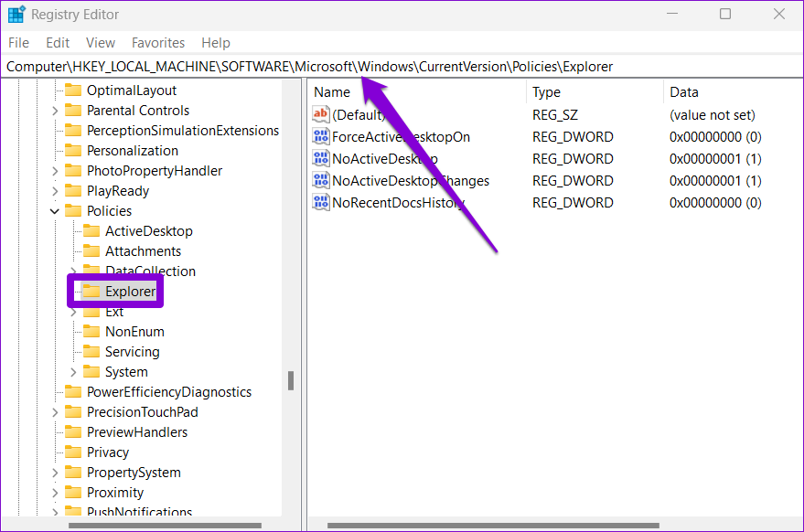The image size is (804, 532).
Task: Click the NonEnum folder icon
Action: (x=91, y=331)
